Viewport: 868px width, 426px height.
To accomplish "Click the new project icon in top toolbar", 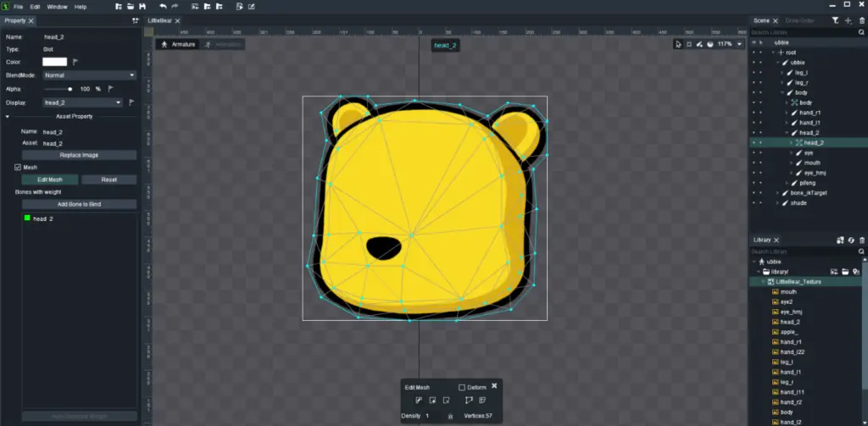I will point(119,7).
